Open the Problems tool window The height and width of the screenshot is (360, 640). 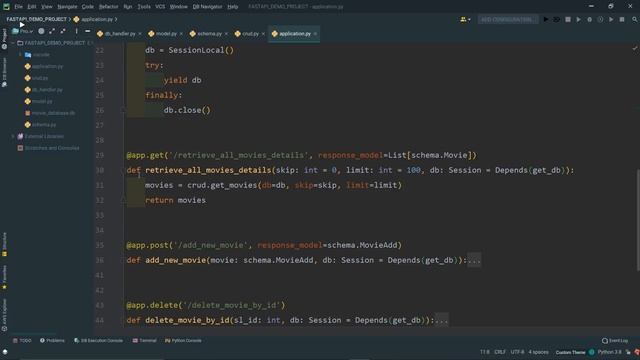(x=52, y=340)
